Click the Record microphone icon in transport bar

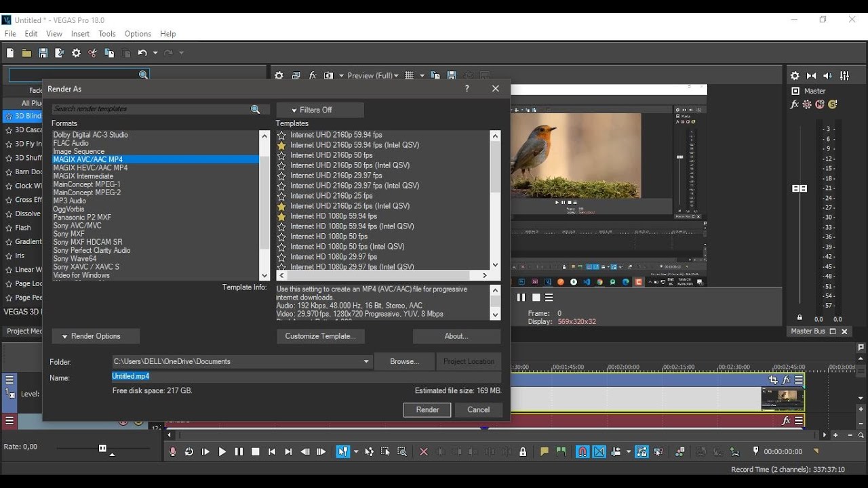[173, 451]
